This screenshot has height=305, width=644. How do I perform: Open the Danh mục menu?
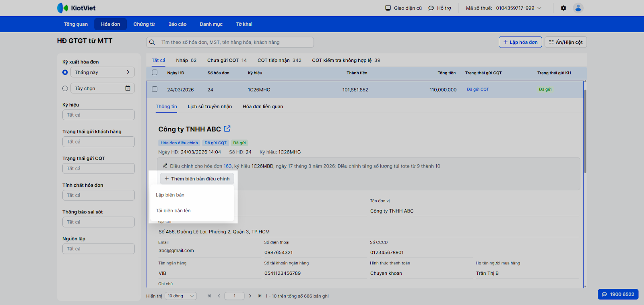tap(211, 24)
